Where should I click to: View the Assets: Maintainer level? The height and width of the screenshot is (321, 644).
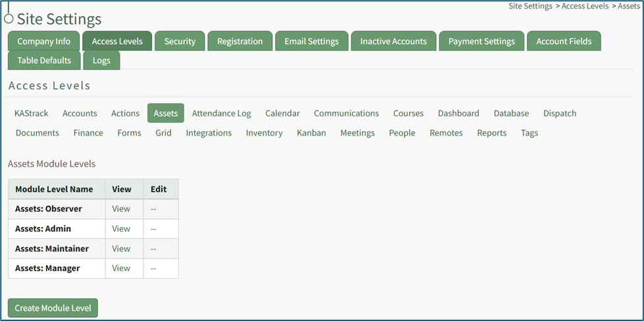coord(121,249)
